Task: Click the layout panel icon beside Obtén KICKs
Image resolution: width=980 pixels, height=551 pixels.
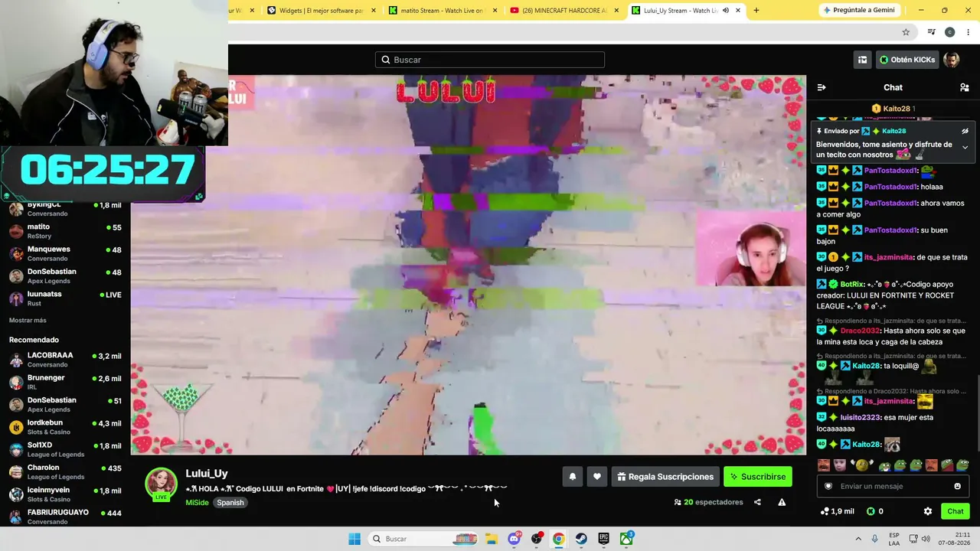Action: point(862,60)
